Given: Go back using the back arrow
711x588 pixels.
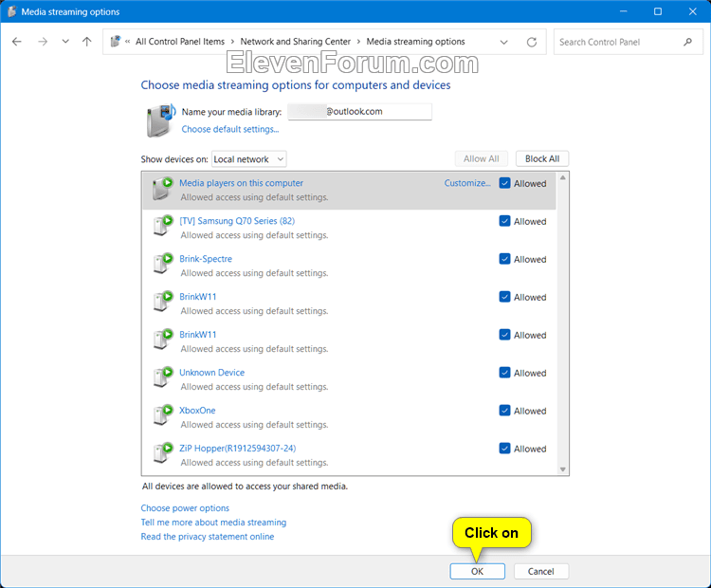Looking at the screenshot, I should pos(17,42).
